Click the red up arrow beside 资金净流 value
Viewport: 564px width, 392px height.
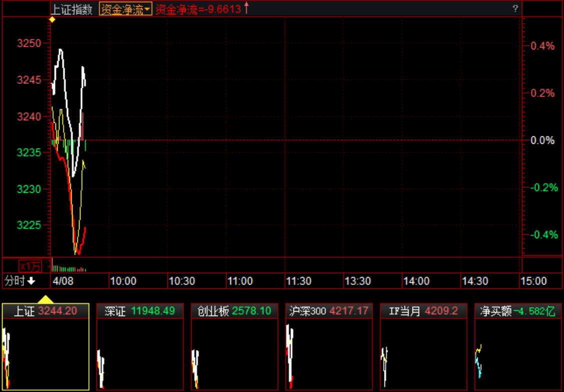tap(246, 8)
